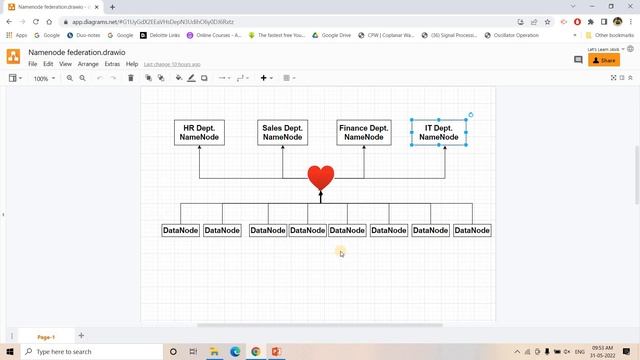Screen dimensions: 640x360
Task: Open line color pencil tool
Action: tap(191, 78)
